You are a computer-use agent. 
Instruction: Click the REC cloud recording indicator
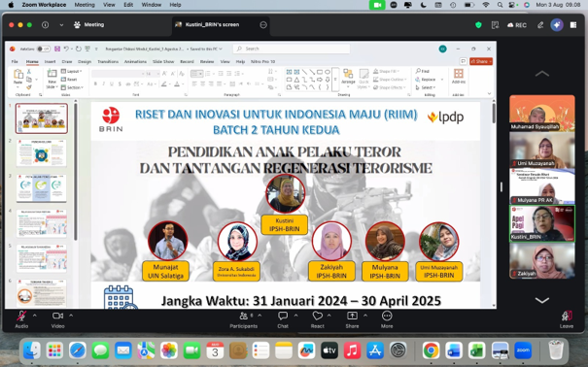[517, 25]
